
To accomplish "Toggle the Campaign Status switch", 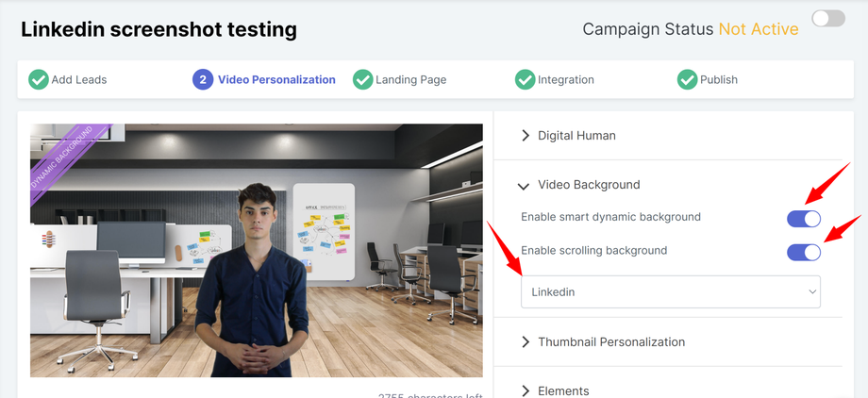I will click(x=828, y=20).
